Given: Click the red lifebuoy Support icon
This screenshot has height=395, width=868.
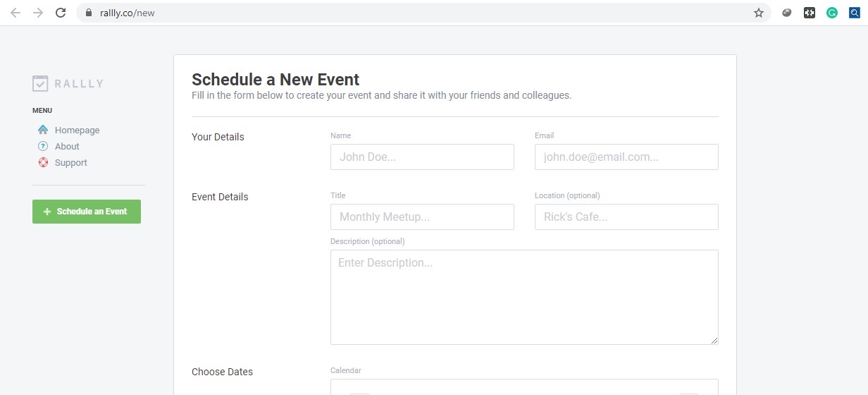Looking at the screenshot, I should coord(43,162).
